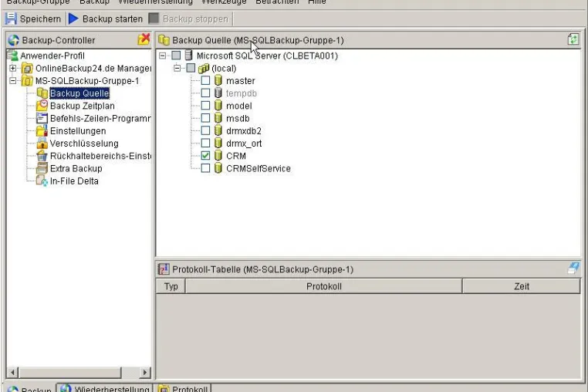This screenshot has height=392, width=588.
Task: Select the Backup bottom tab
Action: (x=29, y=389)
